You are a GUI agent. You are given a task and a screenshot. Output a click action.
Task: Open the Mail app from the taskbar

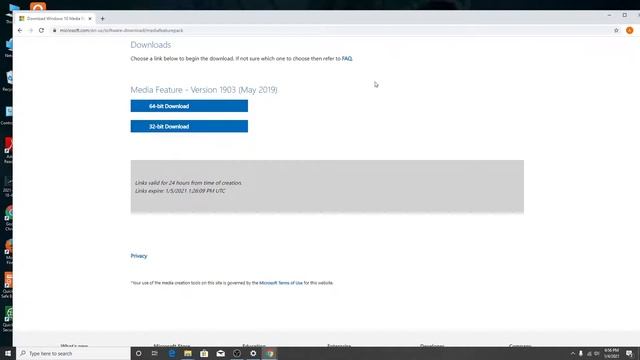coord(220,353)
